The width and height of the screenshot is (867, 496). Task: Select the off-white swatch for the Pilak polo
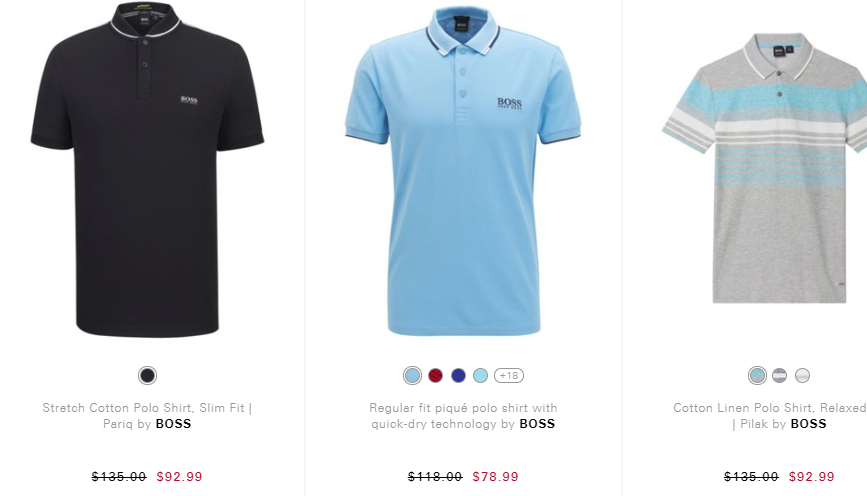[x=802, y=376]
